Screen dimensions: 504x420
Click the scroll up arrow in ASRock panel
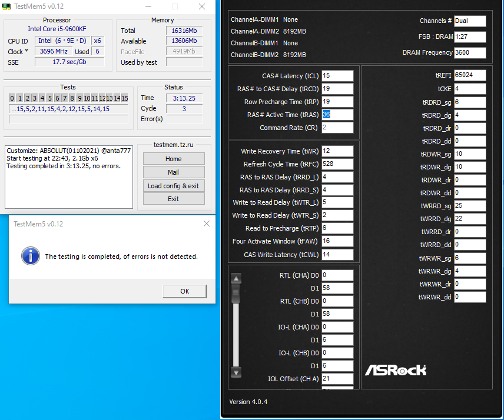(236, 278)
